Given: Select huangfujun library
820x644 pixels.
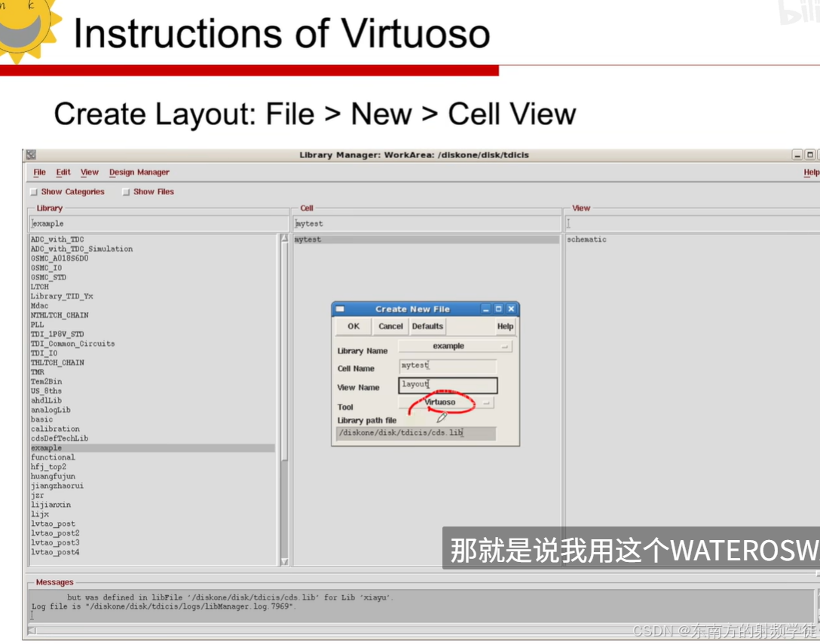Looking at the screenshot, I should click(x=53, y=476).
